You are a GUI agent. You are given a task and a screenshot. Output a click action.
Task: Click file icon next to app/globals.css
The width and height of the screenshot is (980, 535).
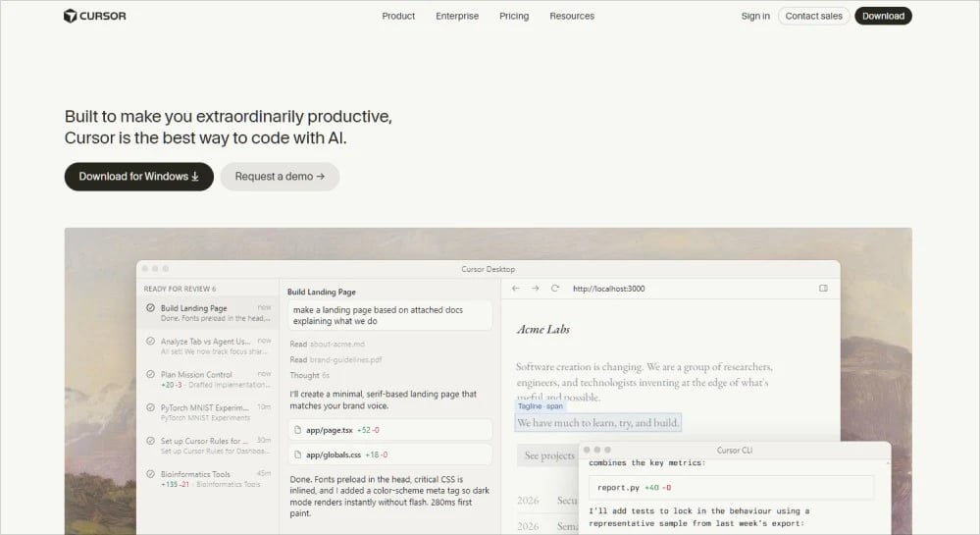point(297,455)
